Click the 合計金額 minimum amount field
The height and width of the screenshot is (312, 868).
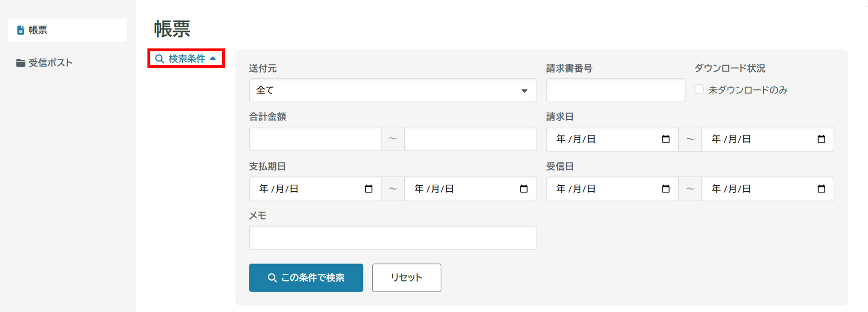315,139
